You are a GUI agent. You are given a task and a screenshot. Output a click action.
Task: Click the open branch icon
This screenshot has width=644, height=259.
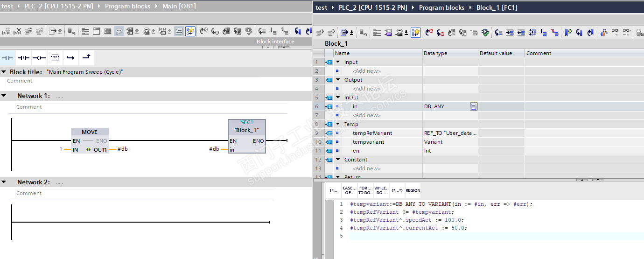pyautogui.click(x=70, y=57)
